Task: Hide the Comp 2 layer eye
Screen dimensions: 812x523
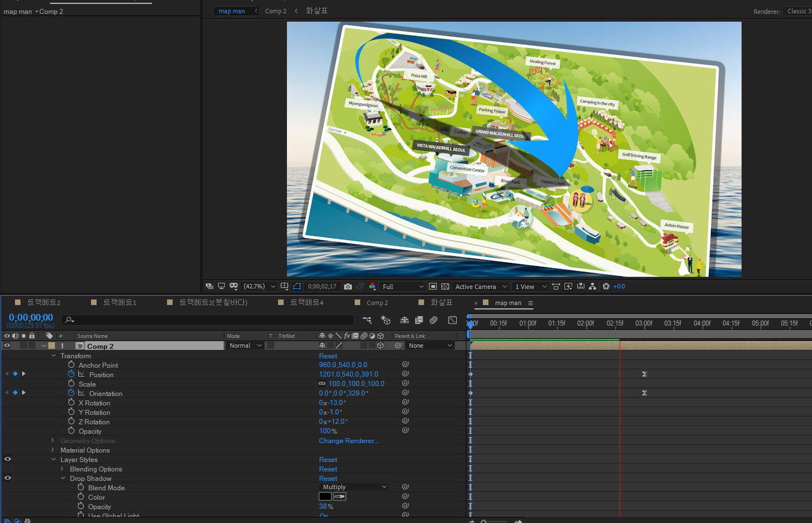Action: pos(7,346)
